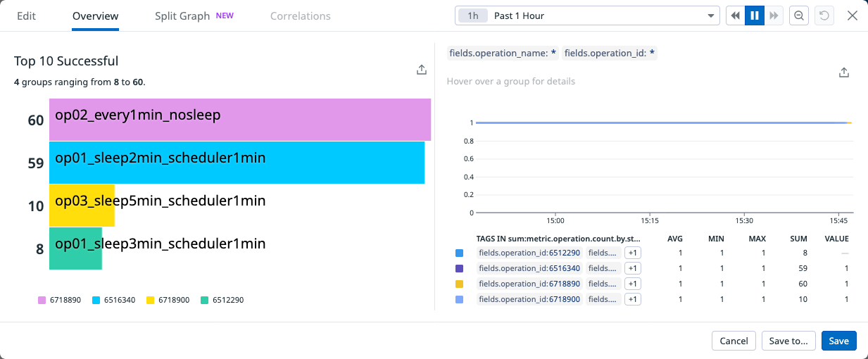Expand +1 tags for operation_id:6718890 row
This screenshot has height=359, width=868.
[632, 284]
